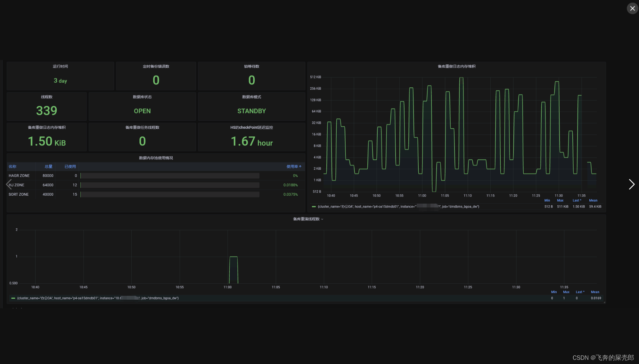Sort table by 名称 column header
This screenshot has height=364, width=639.
point(12,166)
